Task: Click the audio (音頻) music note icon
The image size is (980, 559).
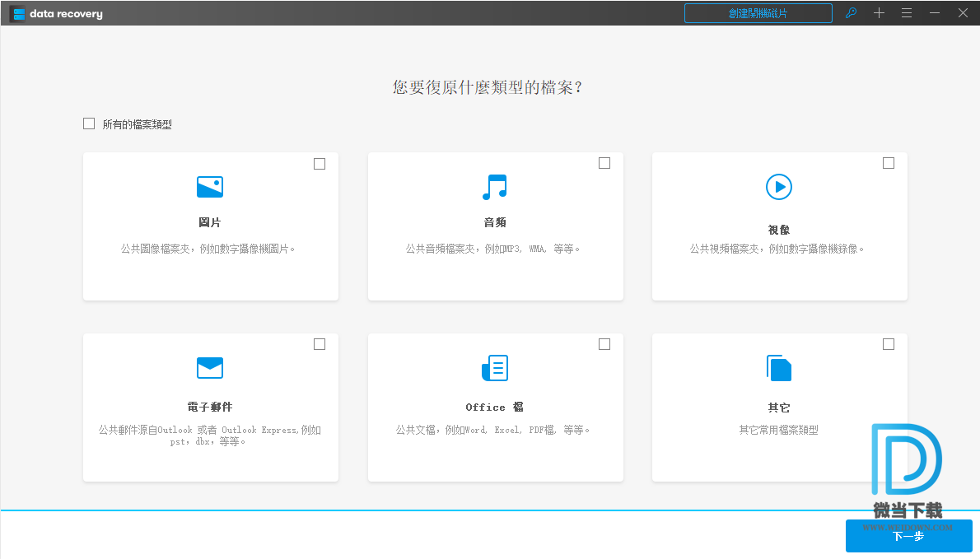Action: [495, 187]
